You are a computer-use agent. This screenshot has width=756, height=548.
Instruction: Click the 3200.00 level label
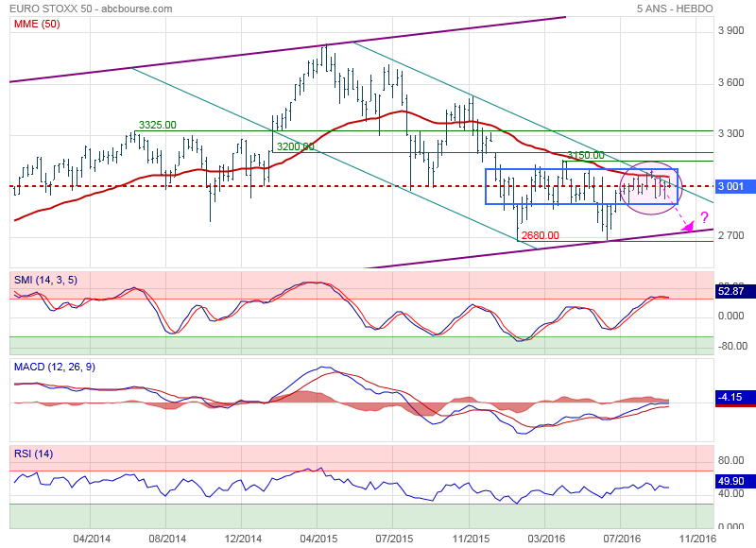(x=296, y=146)
